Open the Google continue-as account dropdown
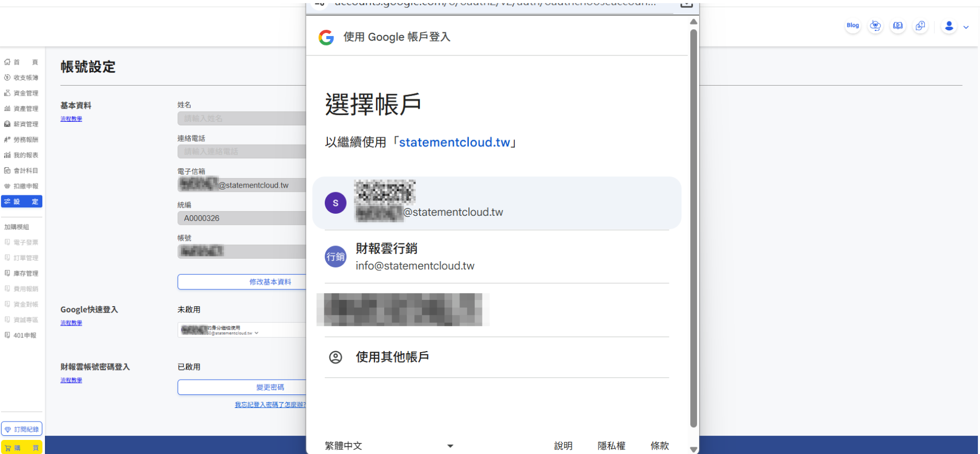Image resolution: width=980 pixels, height=454 pixels. point(242,330)
